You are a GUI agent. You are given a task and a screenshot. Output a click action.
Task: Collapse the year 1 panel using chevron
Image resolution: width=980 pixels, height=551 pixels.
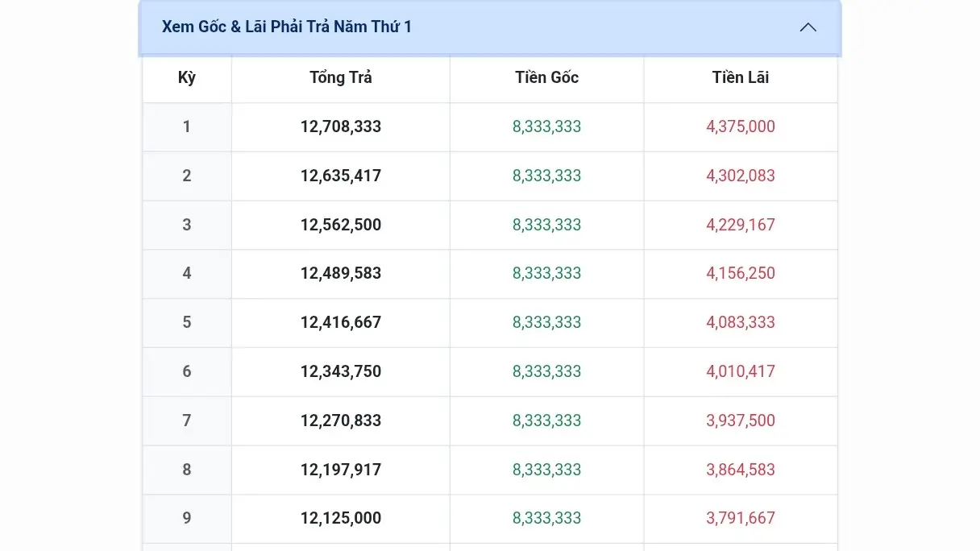tap(808, 27)
